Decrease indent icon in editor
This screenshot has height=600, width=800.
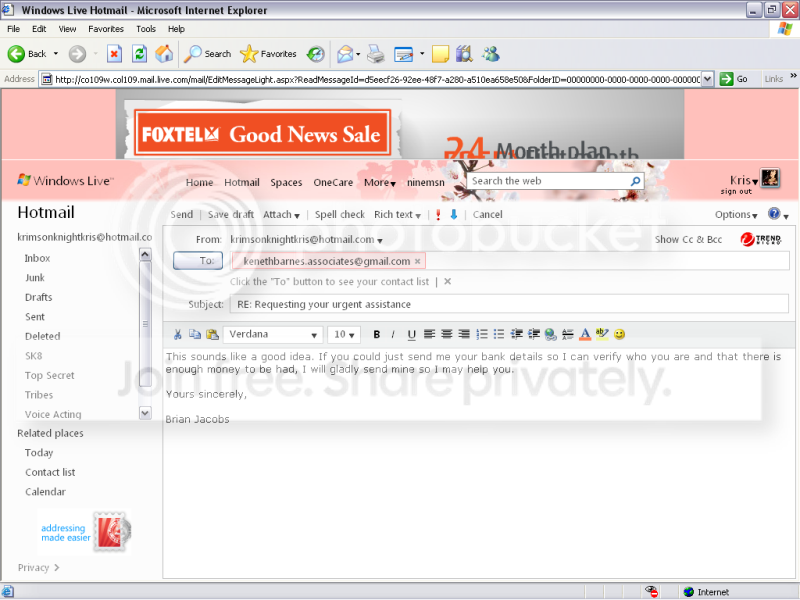pyautogui.click(x=516, y=334)
